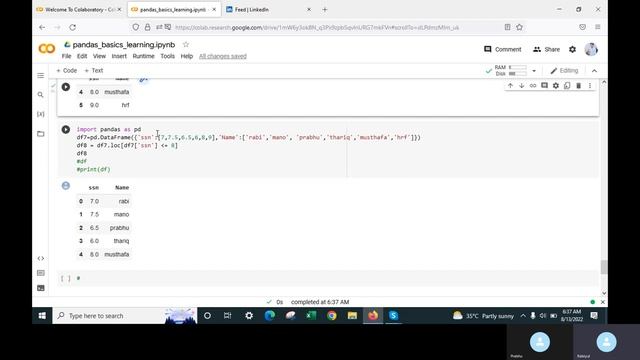The width and height of the screenshot is (640, 360).
Task: Open the terminal icon in sidebar
Action: click(40, 288)
